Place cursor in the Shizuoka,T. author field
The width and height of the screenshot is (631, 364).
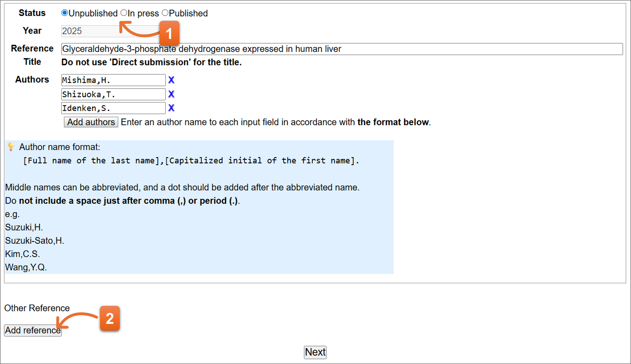(x=113, y=94)
